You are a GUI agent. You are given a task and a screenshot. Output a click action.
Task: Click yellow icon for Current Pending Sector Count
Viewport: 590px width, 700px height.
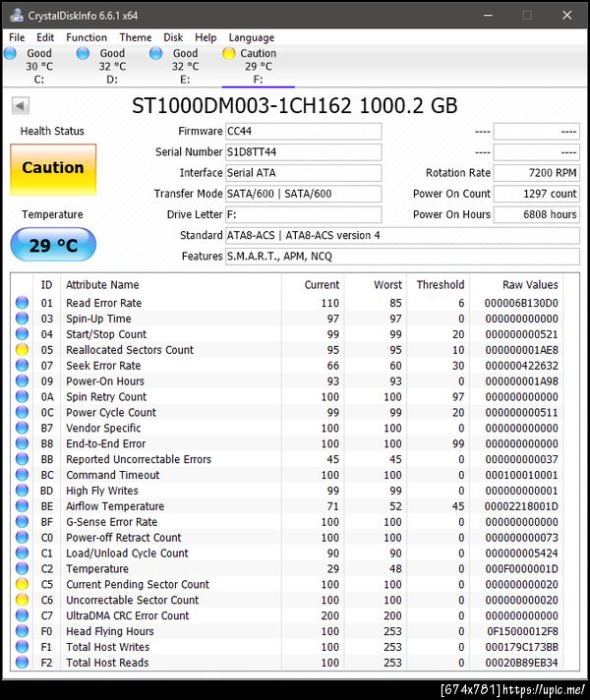22,584
